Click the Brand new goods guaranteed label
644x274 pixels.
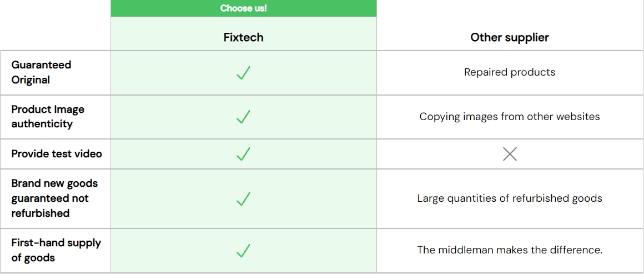[x=54, y=198]
